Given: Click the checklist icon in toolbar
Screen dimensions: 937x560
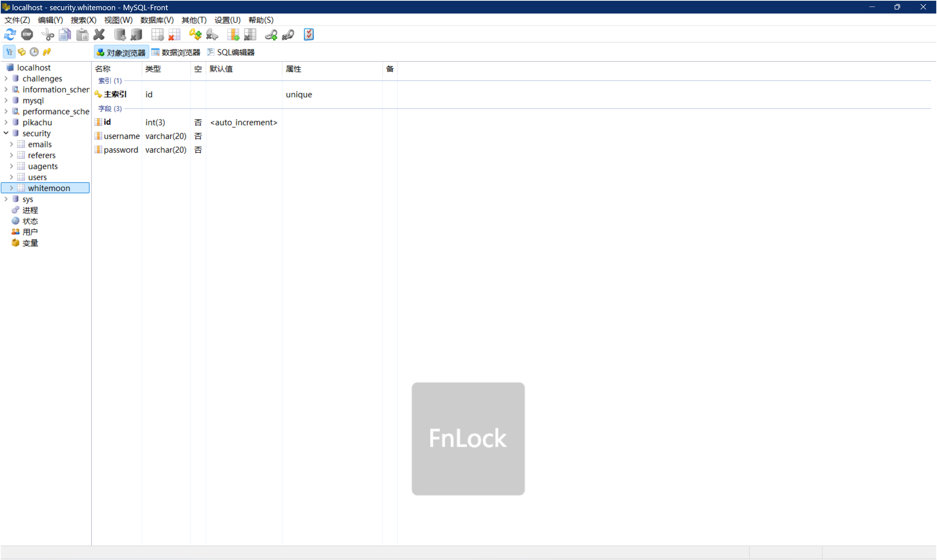Looking at the screenshot, I should click(309, 35).
